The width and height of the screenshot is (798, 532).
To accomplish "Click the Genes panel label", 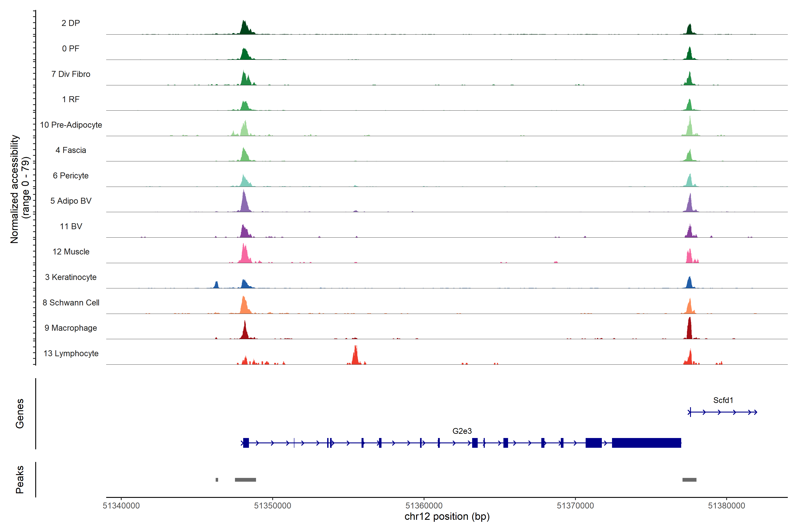I will (20, 414).
